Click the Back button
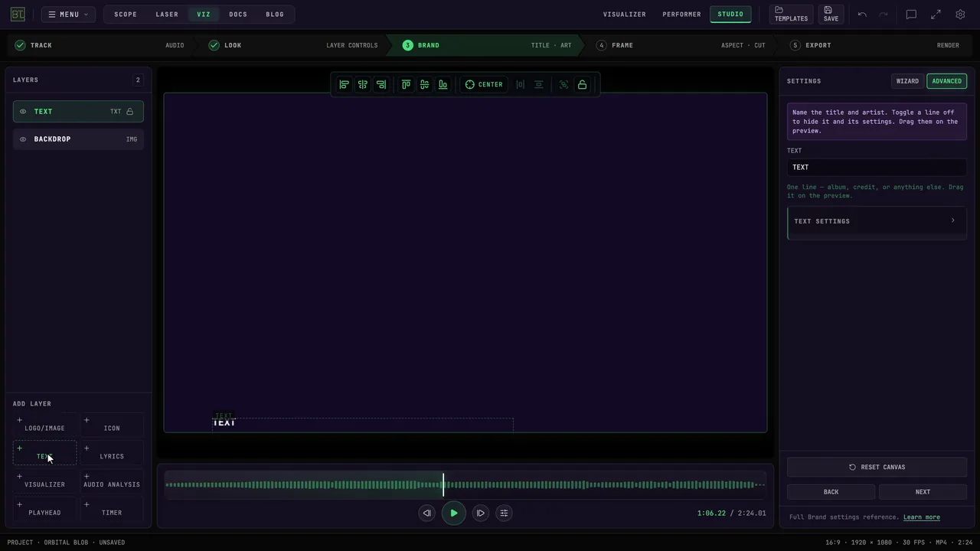Viewport: 980px width, 551px height. (x=831, y=492)
